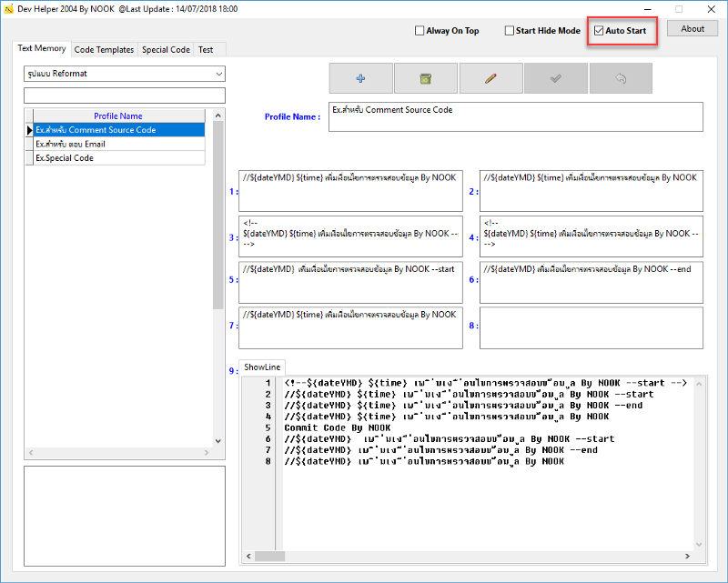Toggle the Start Hide Mode checkbox

coord(510,31)
